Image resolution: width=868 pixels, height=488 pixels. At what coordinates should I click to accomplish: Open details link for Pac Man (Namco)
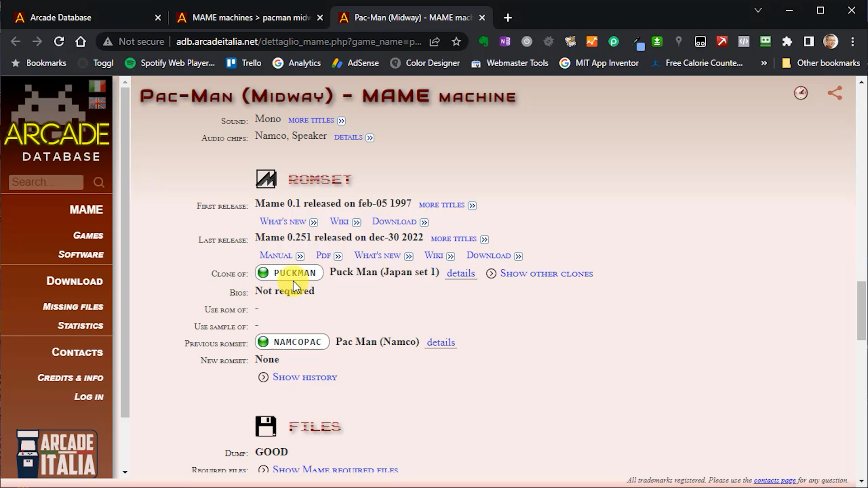point(441,343)
